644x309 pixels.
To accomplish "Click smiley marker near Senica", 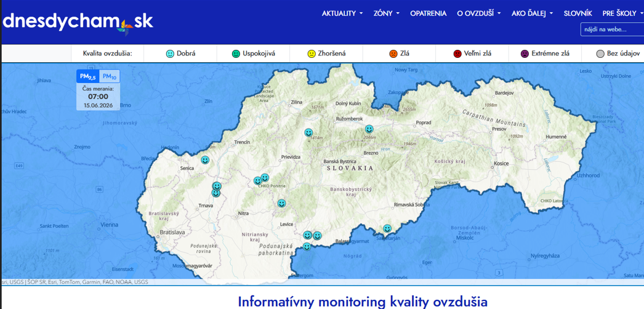I will click(x=205, y=160).
